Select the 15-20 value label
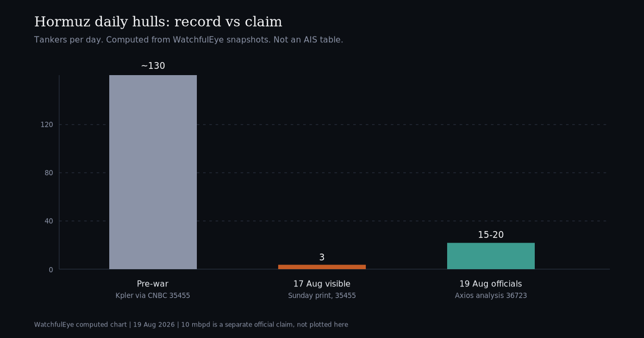Viewport: 644px width, 338px height. pyautogui.click(x=491, y=235)
